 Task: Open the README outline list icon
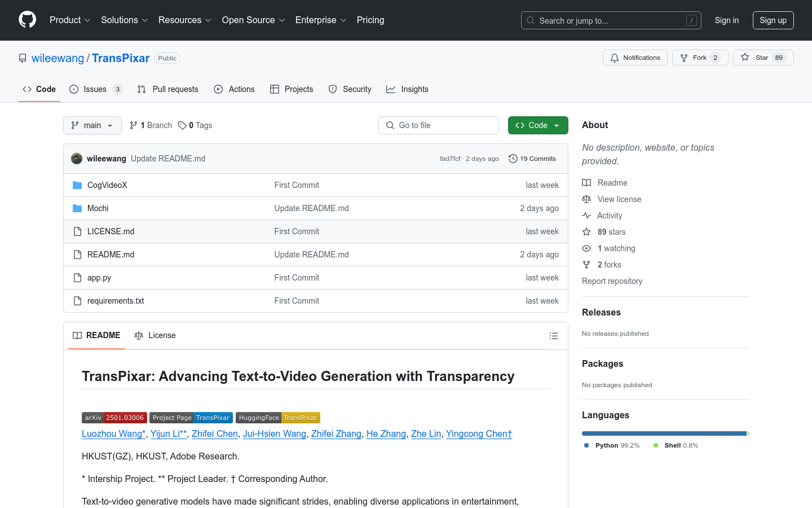click(x=554, y=336)
